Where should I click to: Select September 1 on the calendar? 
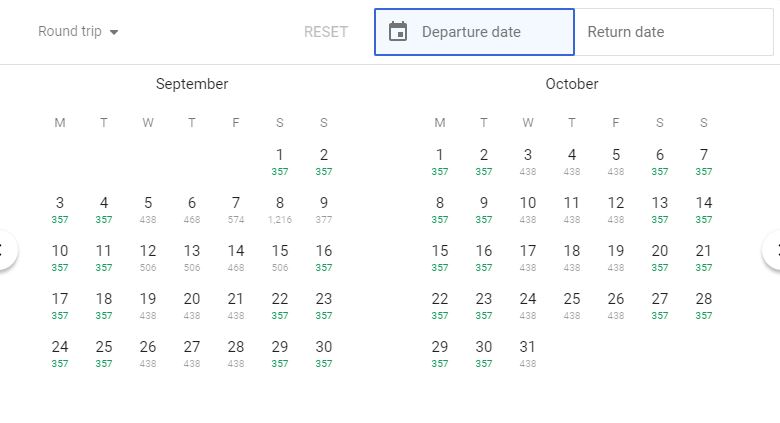click(x=280, y=160)
